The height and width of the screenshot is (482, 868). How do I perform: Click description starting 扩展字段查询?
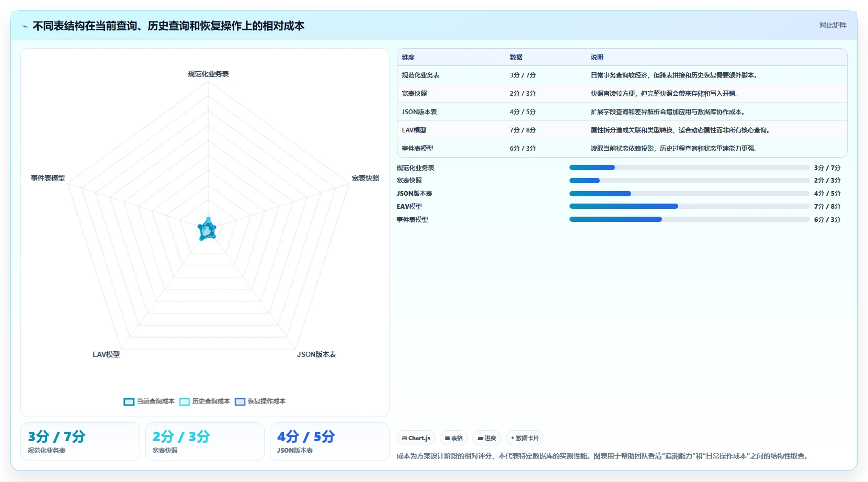[668, 112]
